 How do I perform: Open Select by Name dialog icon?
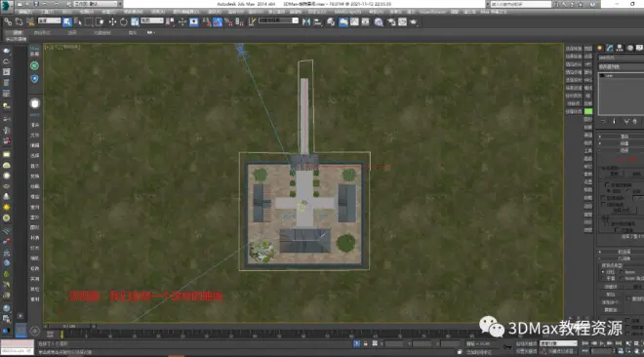(78, 21)
